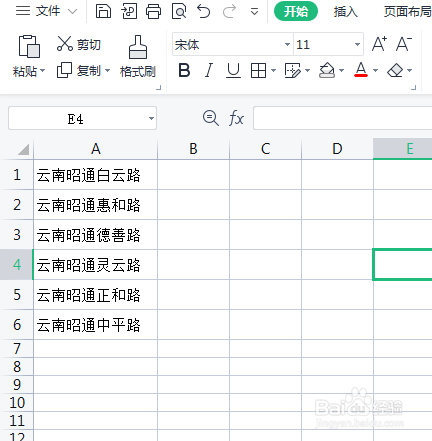Open font group dialog launcher
This screenshot has width=432, height=441.
(414, 88)
